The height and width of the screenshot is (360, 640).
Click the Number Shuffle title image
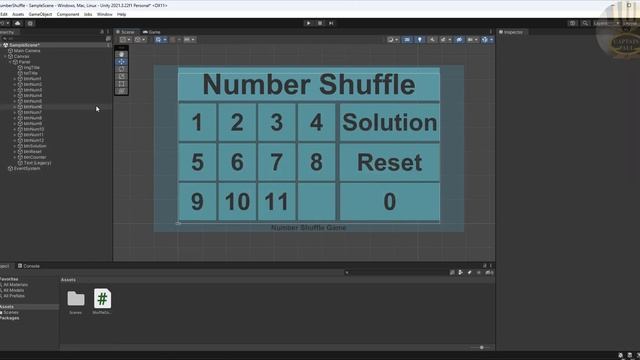pos(309,84)
